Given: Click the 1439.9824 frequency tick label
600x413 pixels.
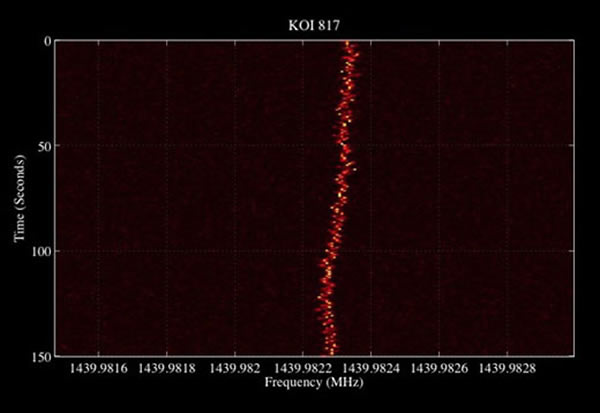Looking at the screenshot, I should pos(372,370).
